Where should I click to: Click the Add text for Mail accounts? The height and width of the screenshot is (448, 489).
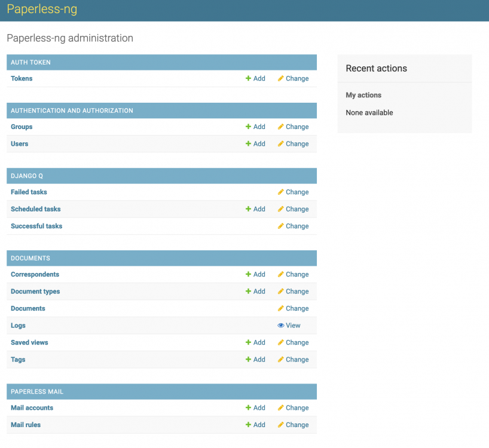click(259, 407)
